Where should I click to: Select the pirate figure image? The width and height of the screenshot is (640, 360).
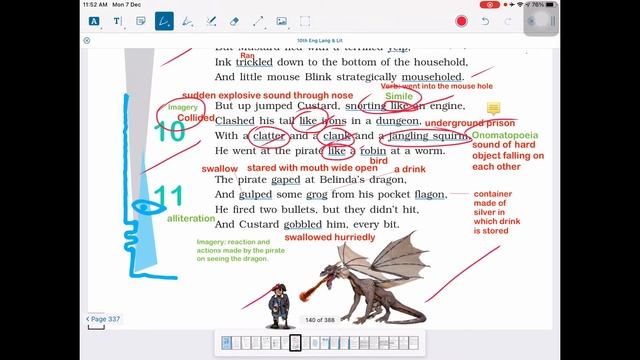[x=280, y=306]
